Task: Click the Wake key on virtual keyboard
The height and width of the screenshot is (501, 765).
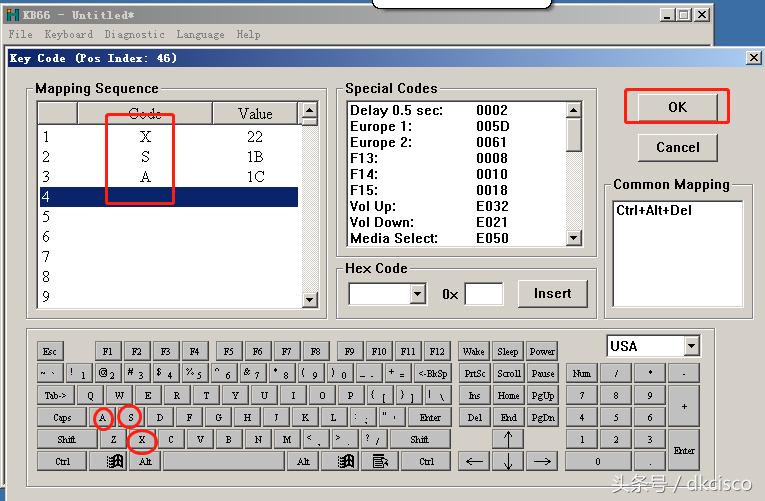Action: click(x=474, y=351)
